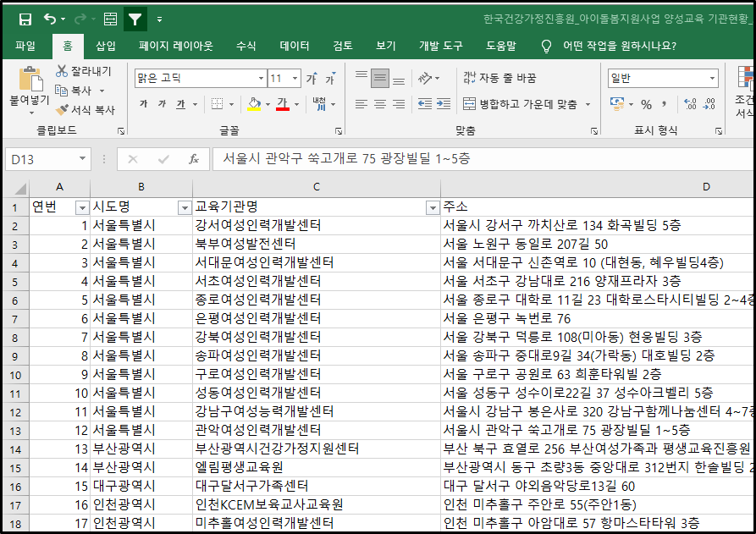756x534 pixels.
Task: Open the borders dropdown arrow
Action: click(x=231, y=104)
